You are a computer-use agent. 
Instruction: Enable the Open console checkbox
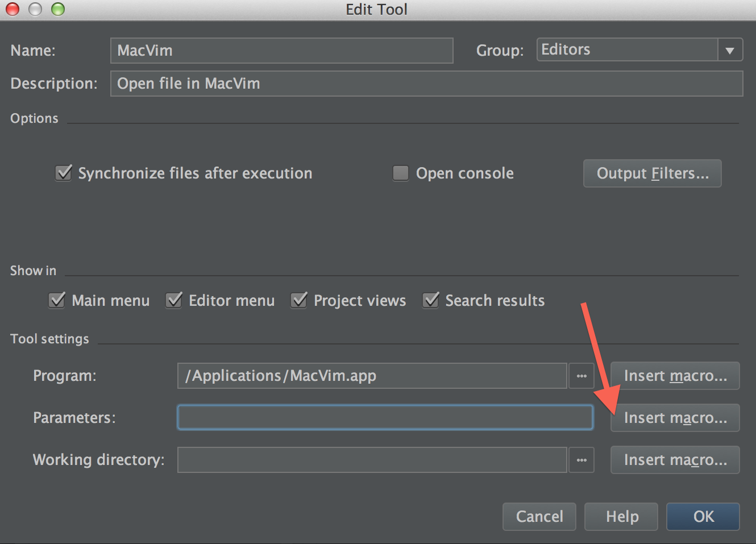tap(401, 173)
